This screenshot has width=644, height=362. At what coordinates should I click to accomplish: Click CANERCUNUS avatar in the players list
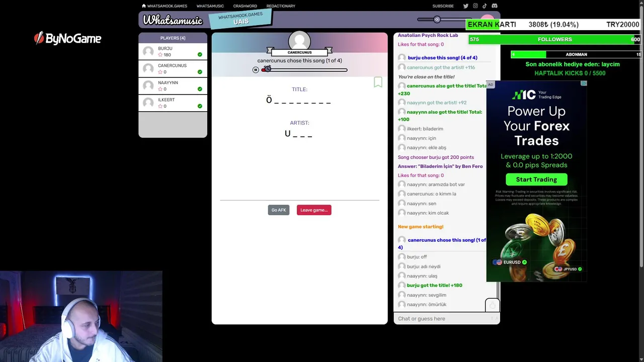(148, 68)
